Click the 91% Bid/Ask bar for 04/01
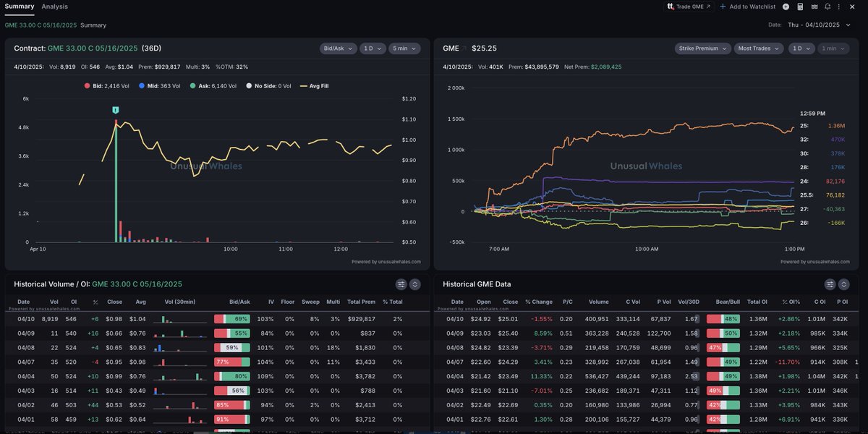868x434 pixels. click(231, 420)
